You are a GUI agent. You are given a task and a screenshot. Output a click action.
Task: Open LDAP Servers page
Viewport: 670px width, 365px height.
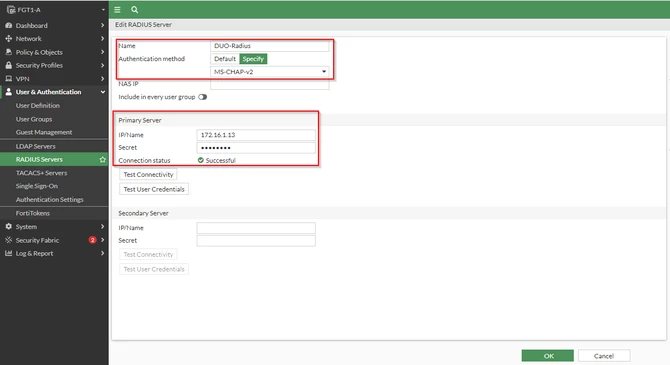click(35, 146)
